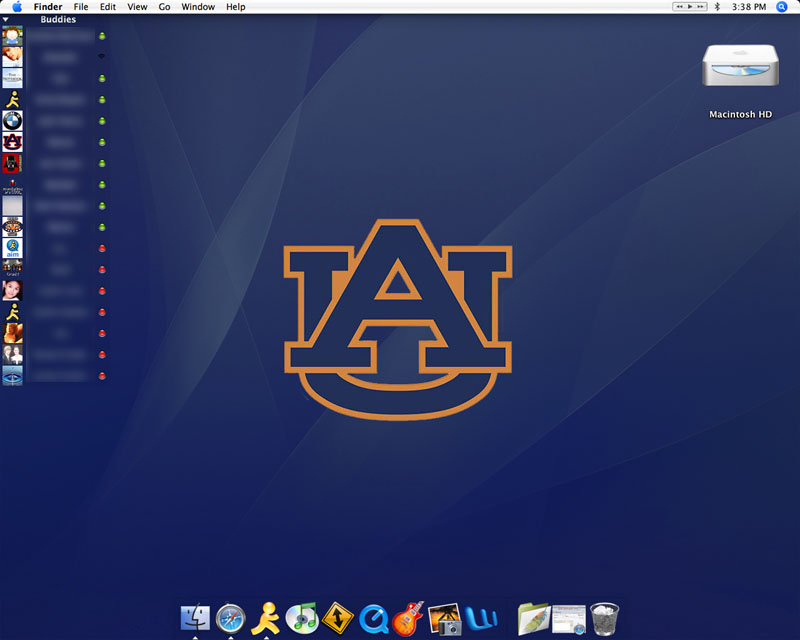Launch Safari from the dock
This screenshot has height=640, width=800.
231,619
